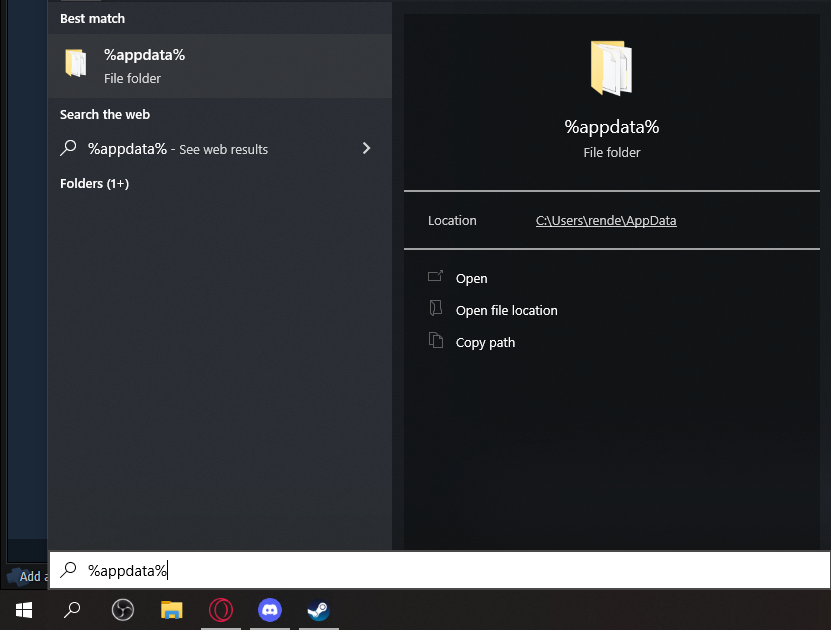
Task: Click the %appdata% title in preview pane
Action: tap(611, 127)
